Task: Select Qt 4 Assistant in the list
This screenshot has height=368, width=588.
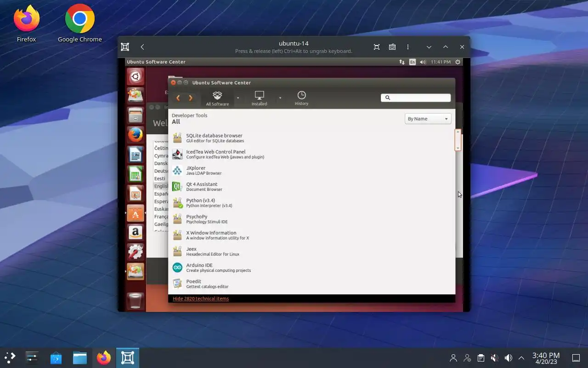Action: pos(311,186)
